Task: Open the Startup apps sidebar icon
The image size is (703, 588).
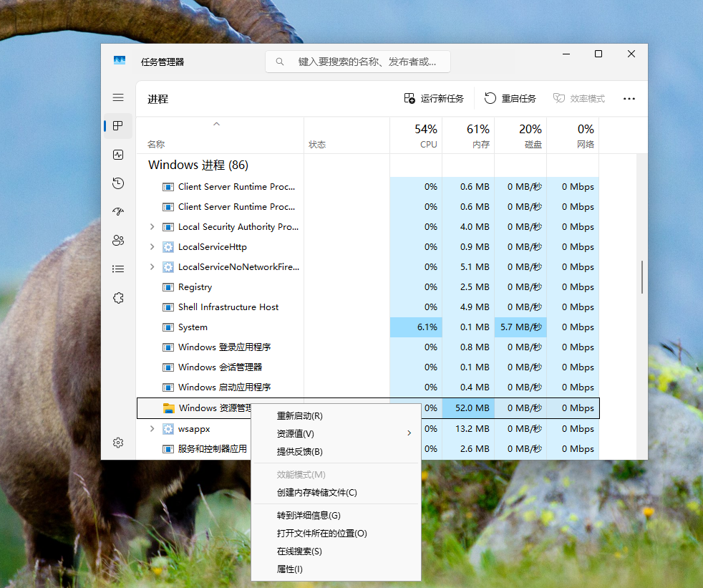Action: [118, 212]
